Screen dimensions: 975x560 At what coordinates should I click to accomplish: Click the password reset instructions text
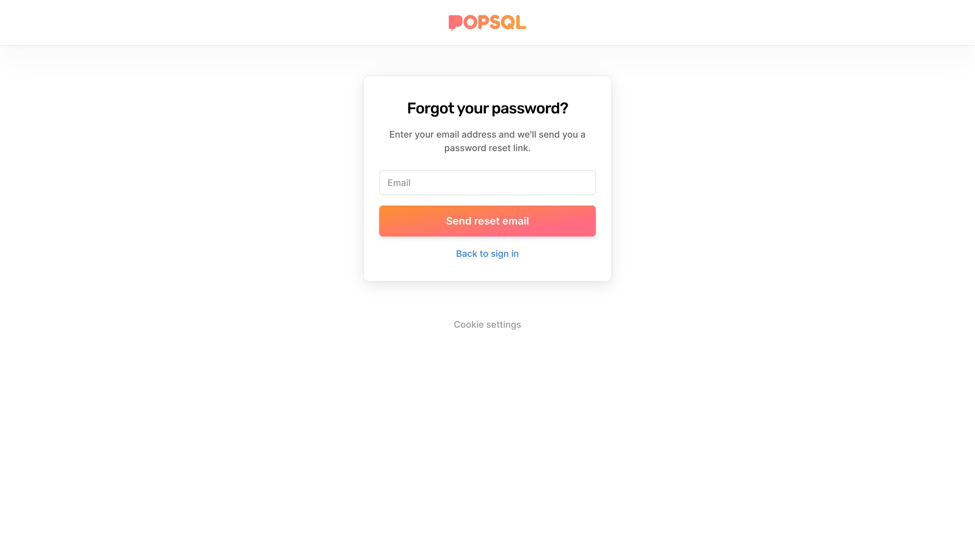[x=487, y=141]
